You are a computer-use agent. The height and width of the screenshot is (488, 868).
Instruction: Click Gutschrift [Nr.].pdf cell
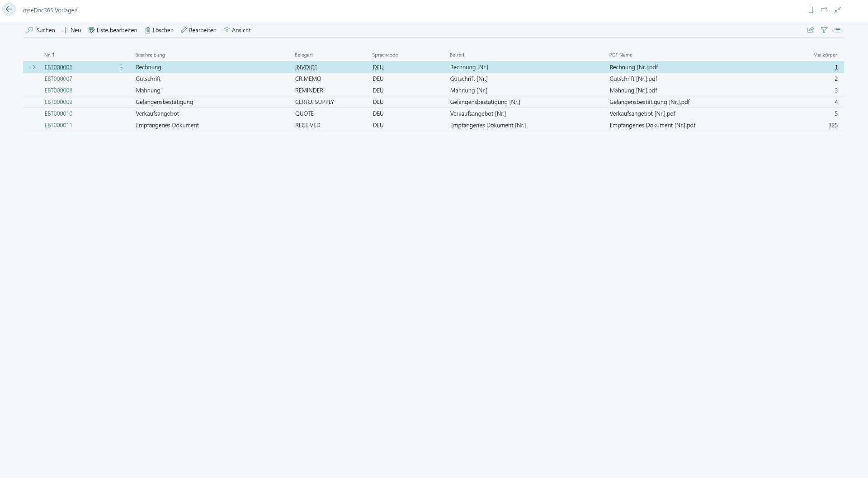coord(633,79)
